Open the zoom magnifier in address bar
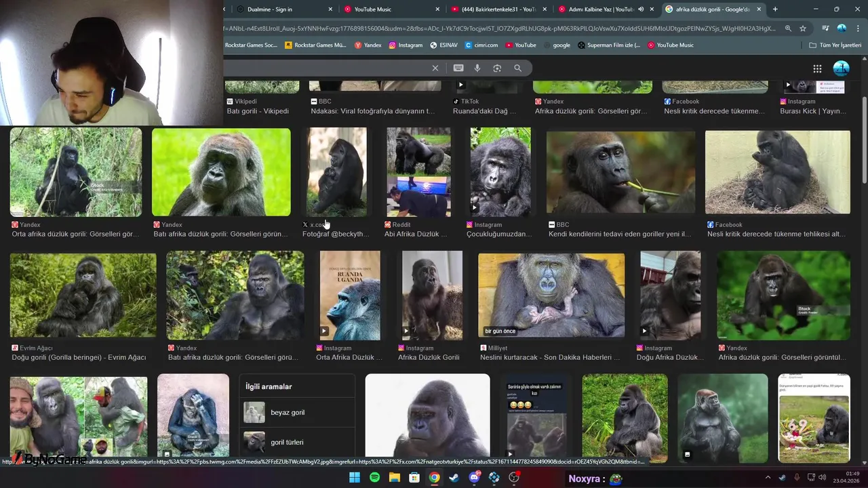 [788, 28]
